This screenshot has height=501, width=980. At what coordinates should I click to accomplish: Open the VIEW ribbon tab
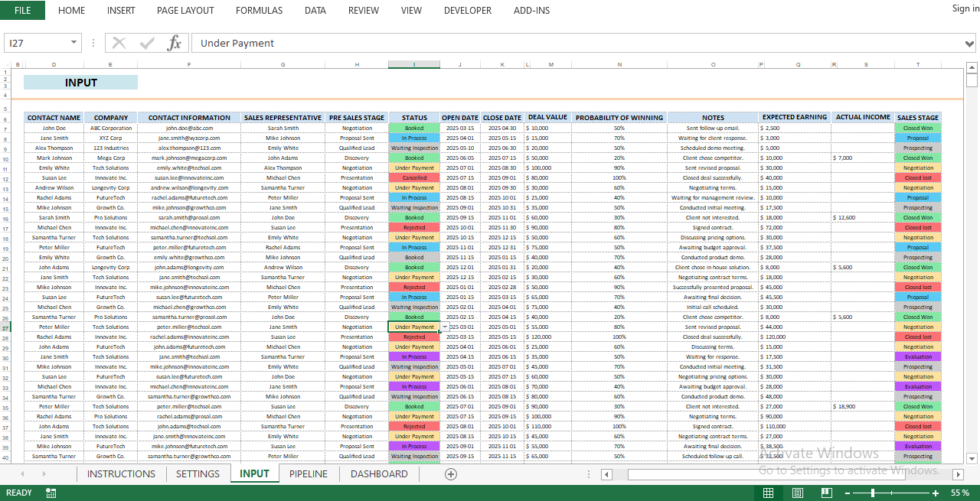click(x=411, y=10)
